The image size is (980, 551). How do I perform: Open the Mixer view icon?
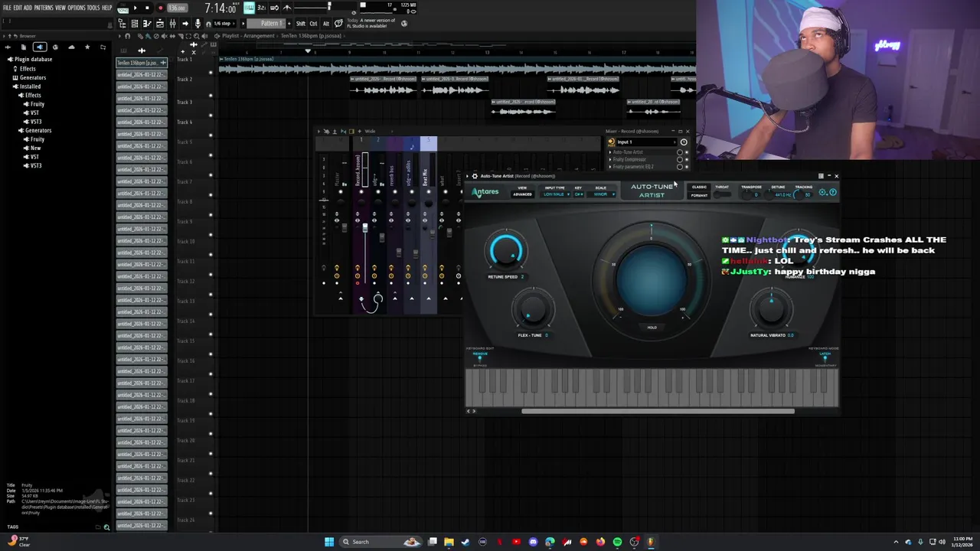point(172,24)
